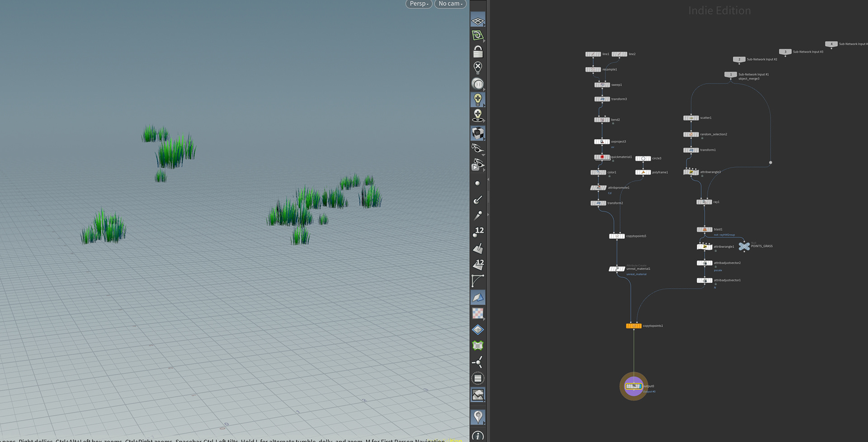Toggle display point numbers icon

(478, 232)
